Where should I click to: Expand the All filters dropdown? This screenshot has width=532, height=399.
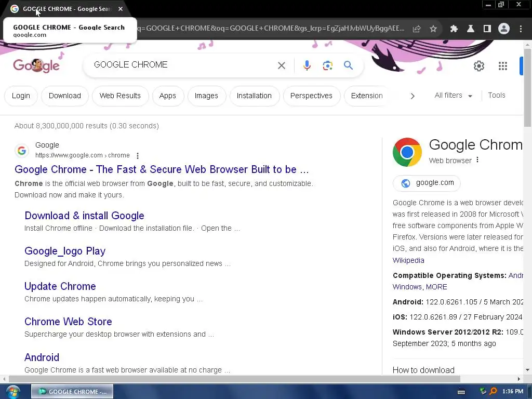(x=453, y=96)
